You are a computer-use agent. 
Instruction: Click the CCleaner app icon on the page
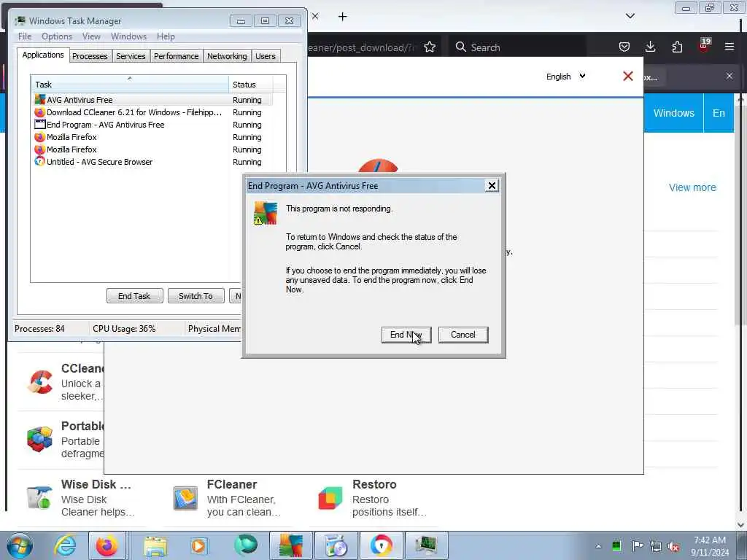[x=40, y=382]
